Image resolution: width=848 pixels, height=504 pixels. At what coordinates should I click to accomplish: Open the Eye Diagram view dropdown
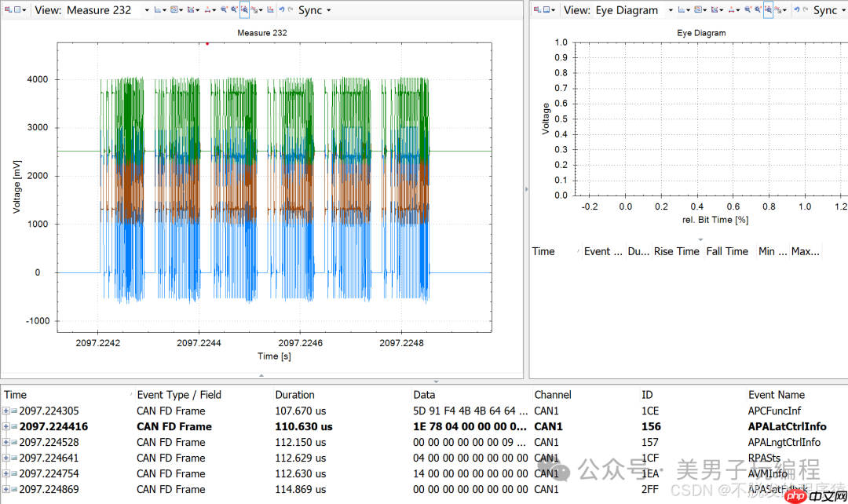[x=670, y=10]
